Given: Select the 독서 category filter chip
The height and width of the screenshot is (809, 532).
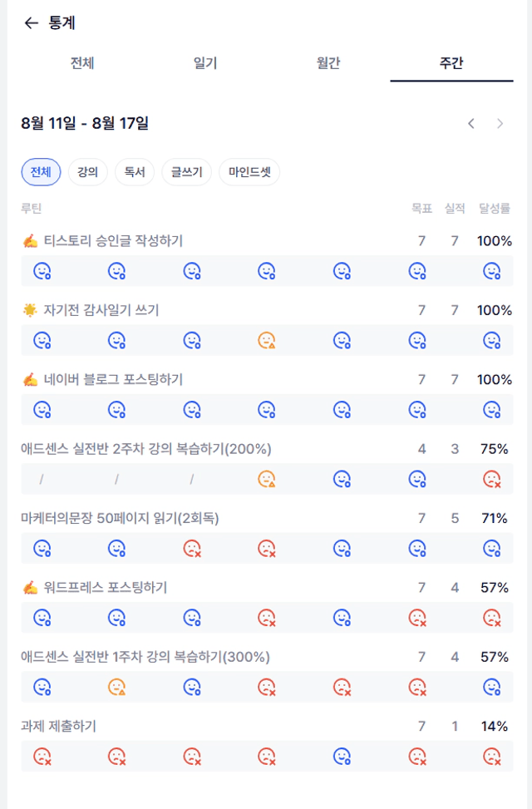Looking at the screenshot, I should [x=135, y=172].
